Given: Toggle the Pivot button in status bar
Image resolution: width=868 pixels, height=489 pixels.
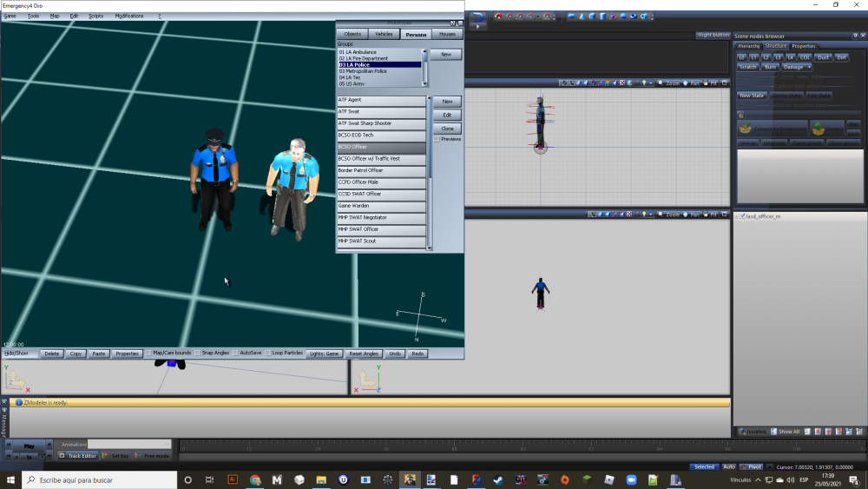Looking at the screenshot, I should point(751,466).
